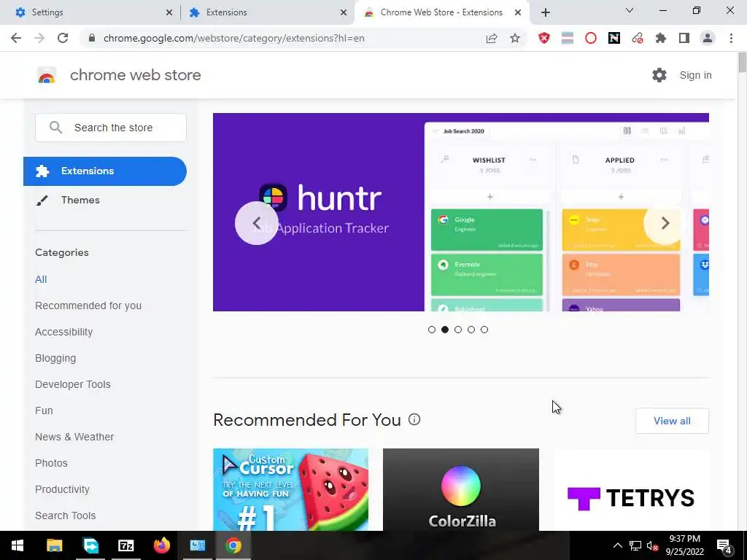This screenshot has height=560, width=747.
Task: Open a new browser tab
Action: tap(546, 12)
